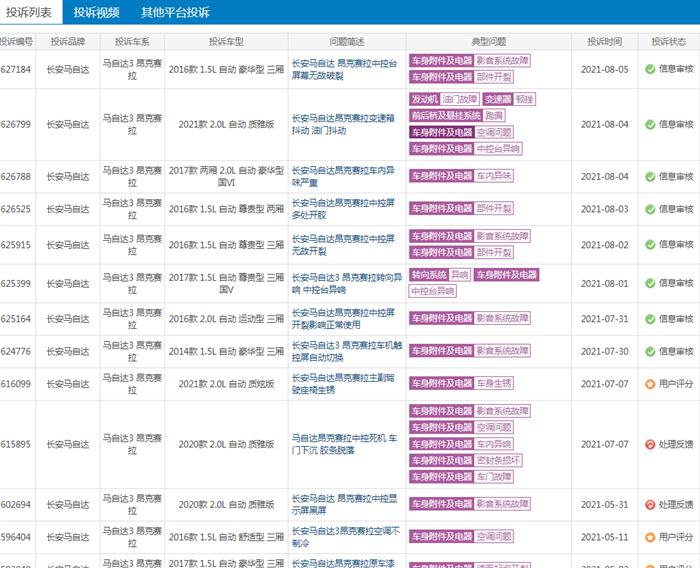Click the green status icon for complaint 625164
This screenshot has width=700, height=568.
click(x=650, y=319)
